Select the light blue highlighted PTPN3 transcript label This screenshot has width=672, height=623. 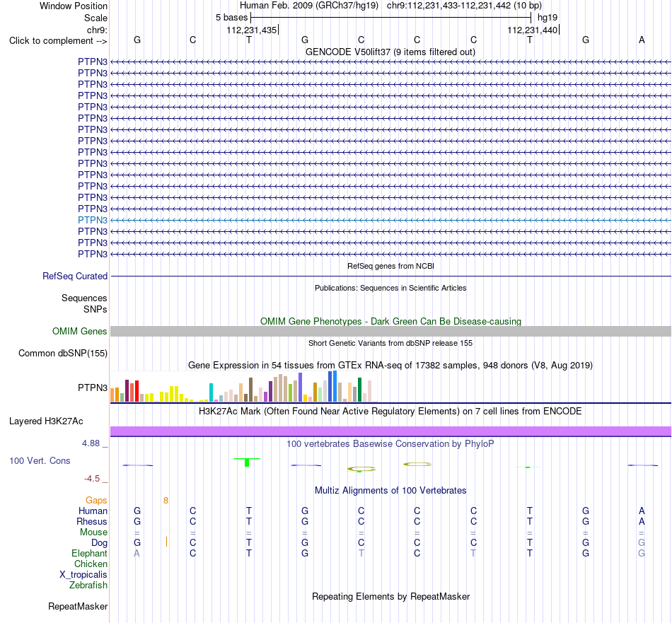[x=93, y=220]
